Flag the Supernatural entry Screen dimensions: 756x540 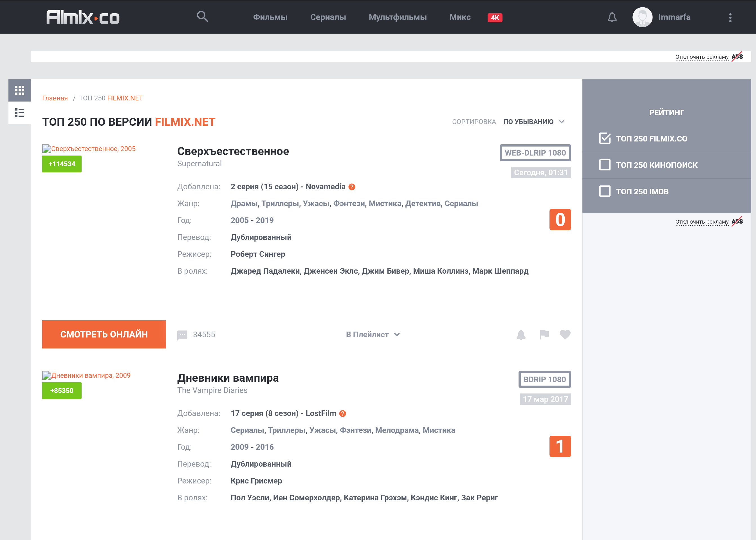[544, 334]
